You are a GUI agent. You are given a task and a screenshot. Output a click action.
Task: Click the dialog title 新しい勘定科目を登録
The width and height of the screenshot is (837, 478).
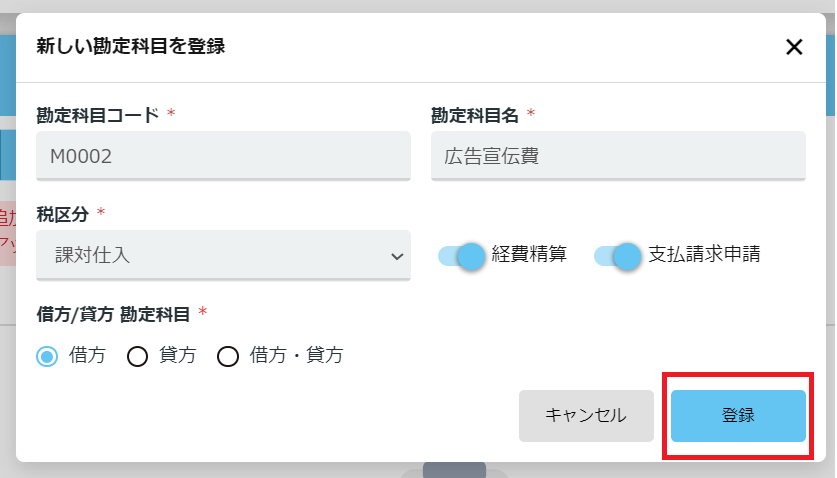point(131,46)
